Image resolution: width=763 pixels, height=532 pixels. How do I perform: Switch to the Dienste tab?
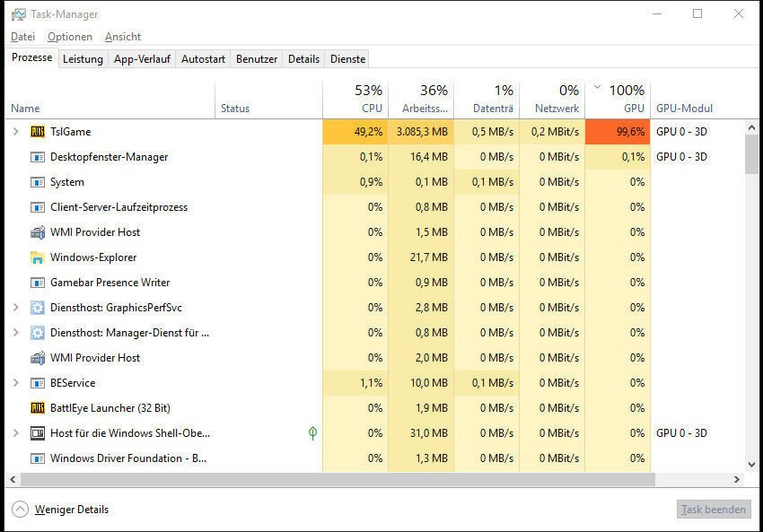(347, 59)
